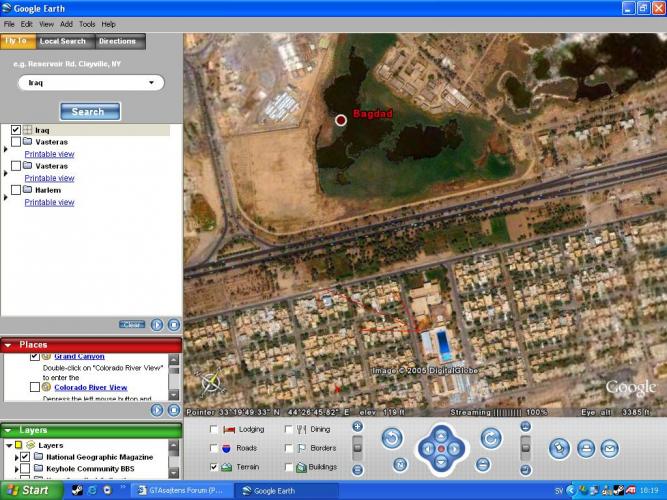Open Printable view link under Harlem
The height and width of the screenshot is (500, 667).
pyautogui.click(x=49, y=202)
